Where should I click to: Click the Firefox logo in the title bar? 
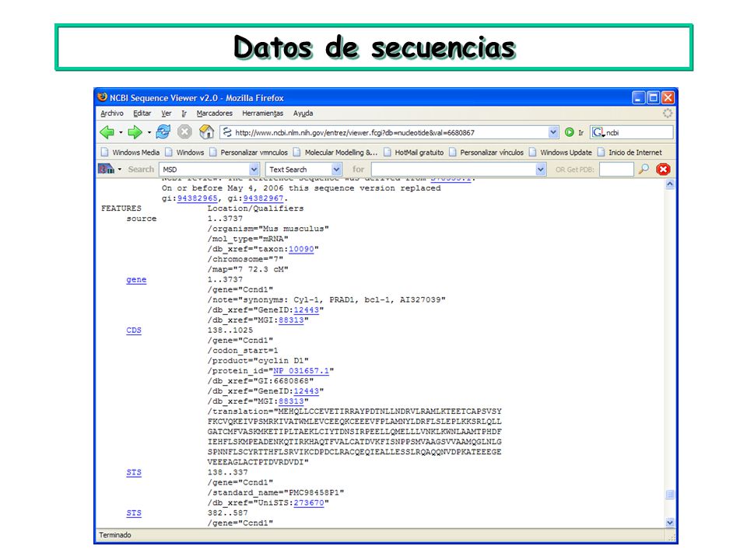tap(103, 97)
